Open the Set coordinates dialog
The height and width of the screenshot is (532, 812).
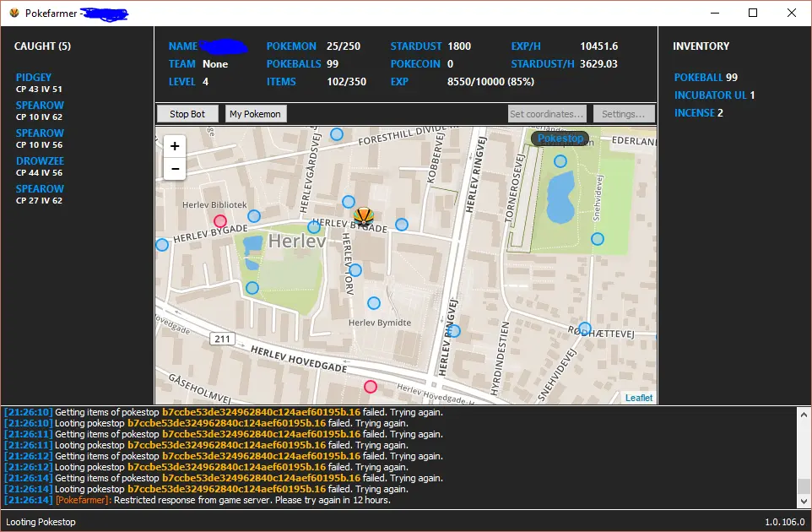[x=547, y=114]
